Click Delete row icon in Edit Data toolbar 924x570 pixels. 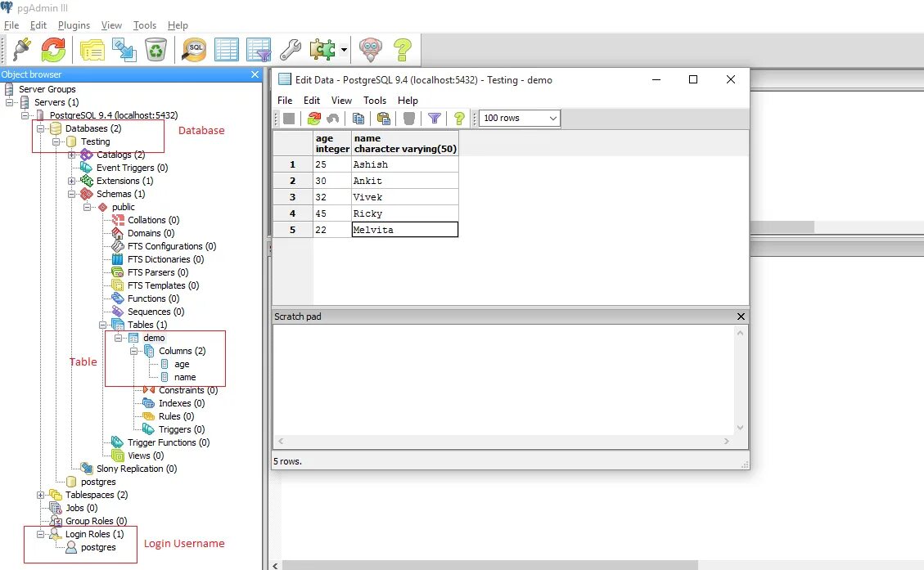point(409,119)
